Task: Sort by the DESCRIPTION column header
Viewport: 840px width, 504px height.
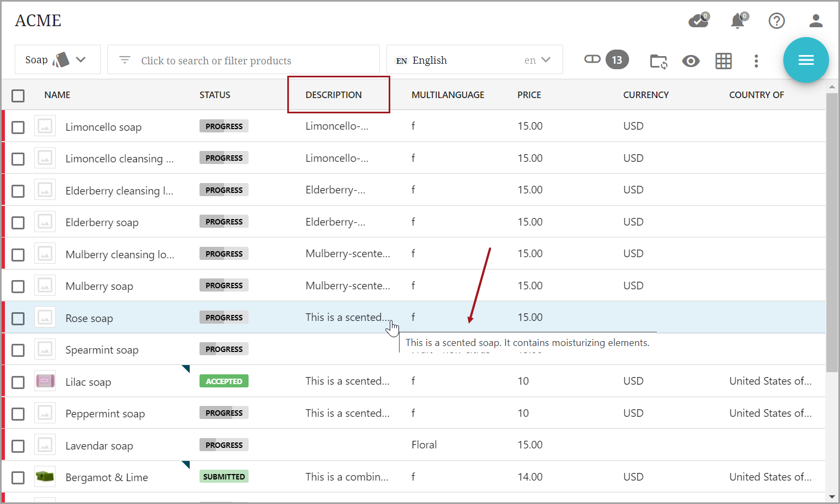Action: [334, 95]
